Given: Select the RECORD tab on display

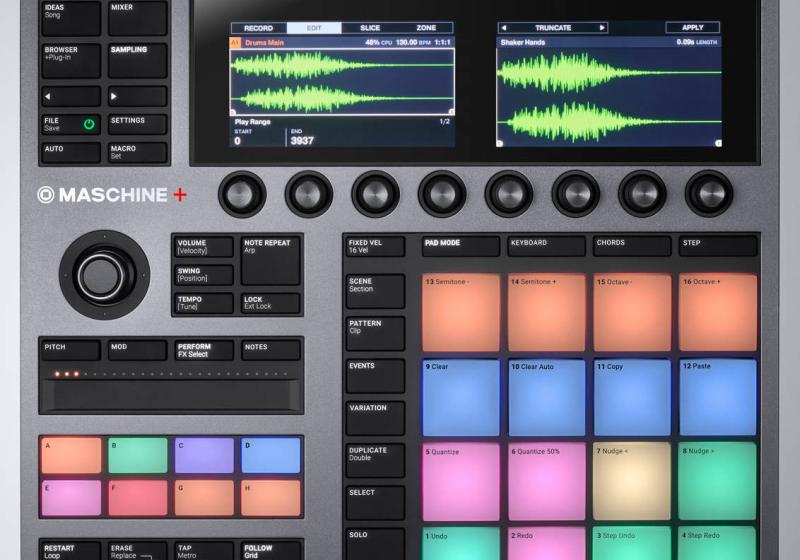Looking at the screenshot, I should tap(259, 28).
